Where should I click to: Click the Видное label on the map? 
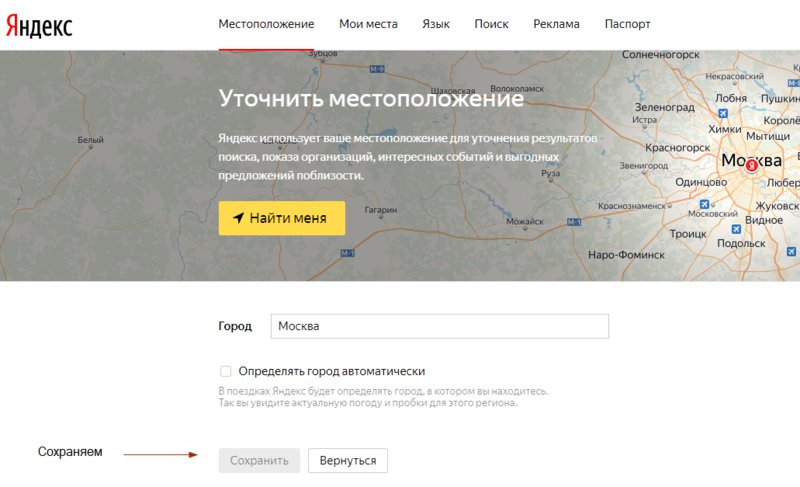click(764, 220)
